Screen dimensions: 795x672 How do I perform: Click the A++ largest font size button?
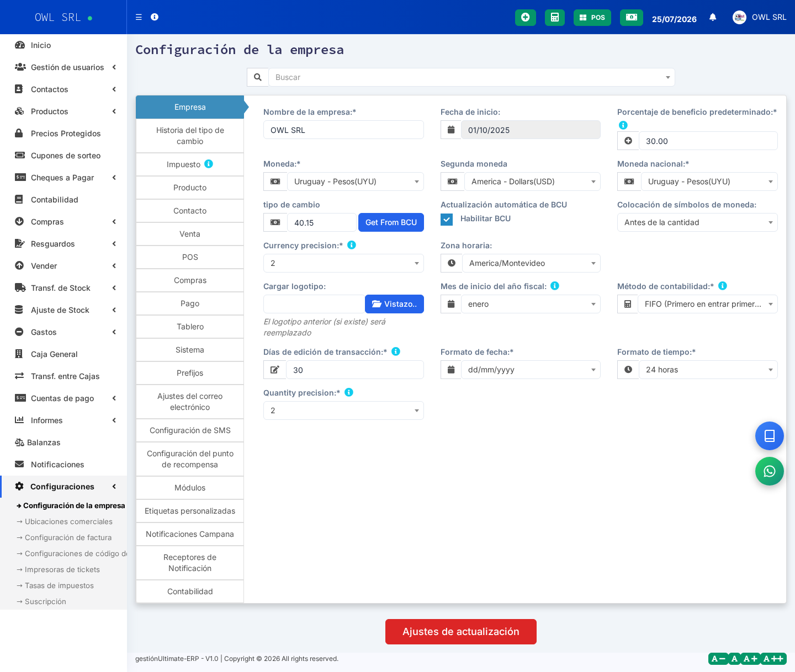773,659
